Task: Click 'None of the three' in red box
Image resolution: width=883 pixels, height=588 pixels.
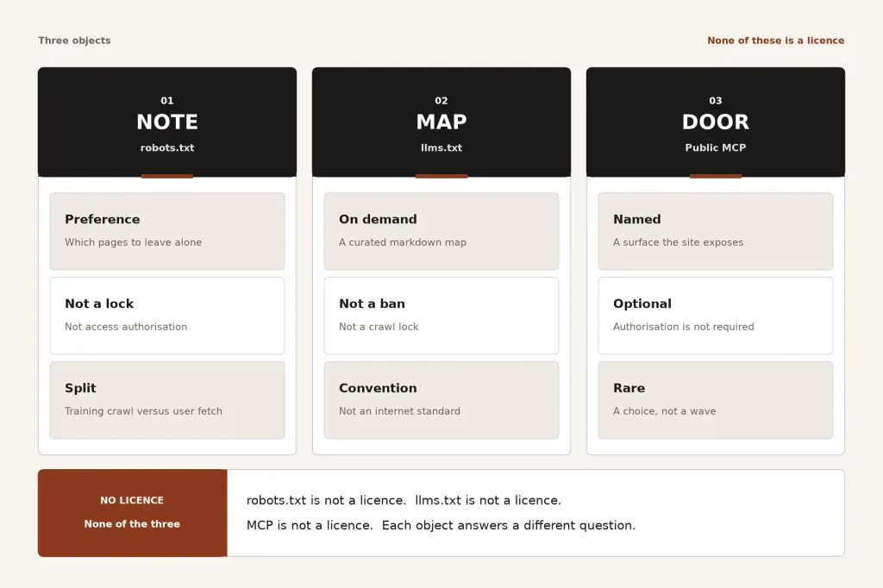Action: click(x=132, y=524)
